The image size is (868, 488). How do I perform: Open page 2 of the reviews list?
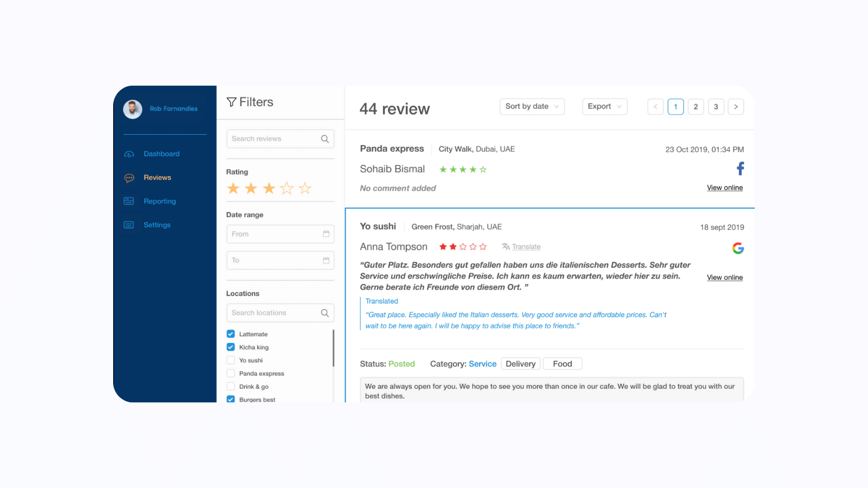click(695, 106)
